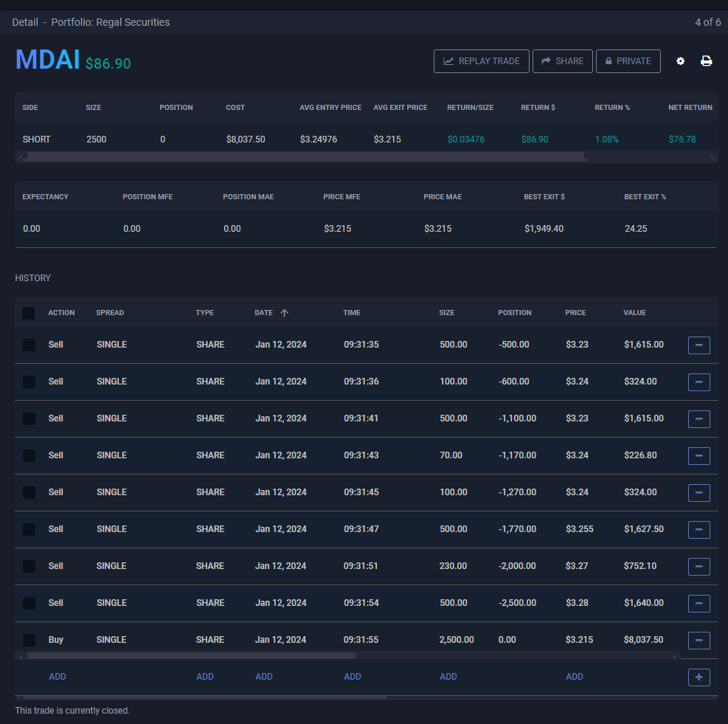Click minus button for 09:31:54 Sell row

[x=698, y=604]
